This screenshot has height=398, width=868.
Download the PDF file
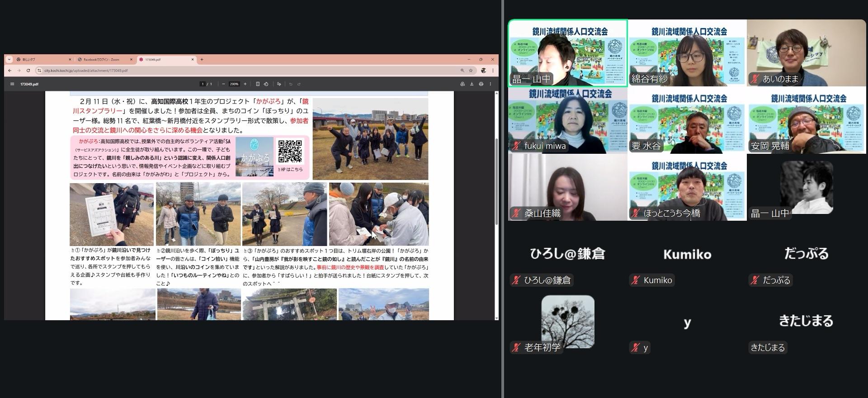pos(472,84)
